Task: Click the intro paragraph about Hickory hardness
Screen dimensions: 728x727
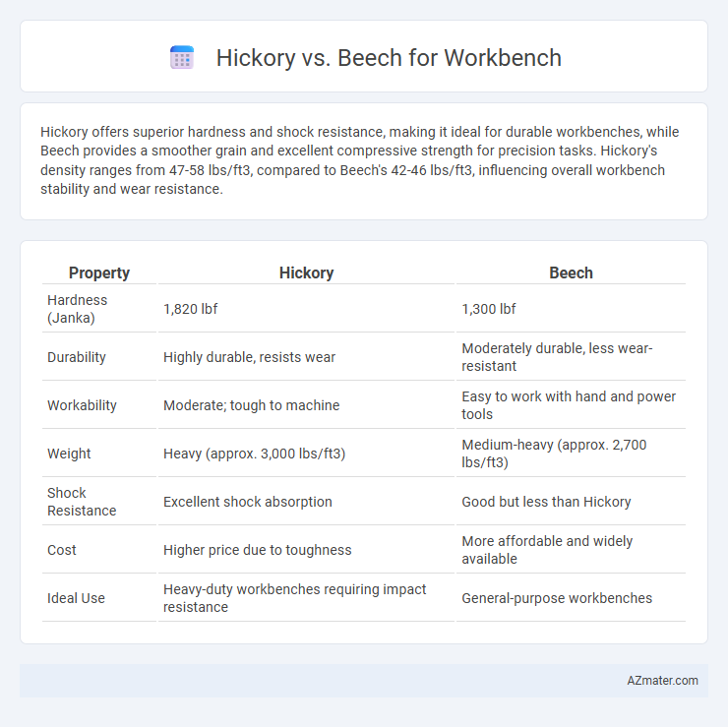Action: click(359, 160)
